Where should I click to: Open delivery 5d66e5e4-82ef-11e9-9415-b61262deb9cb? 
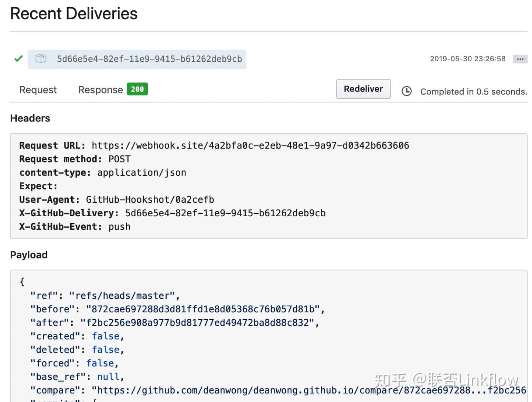[x=149, y=59]
